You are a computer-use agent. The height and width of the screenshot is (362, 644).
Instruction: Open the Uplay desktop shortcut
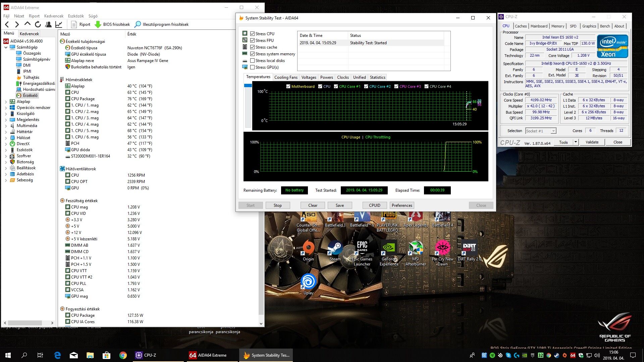pos(308,284)
